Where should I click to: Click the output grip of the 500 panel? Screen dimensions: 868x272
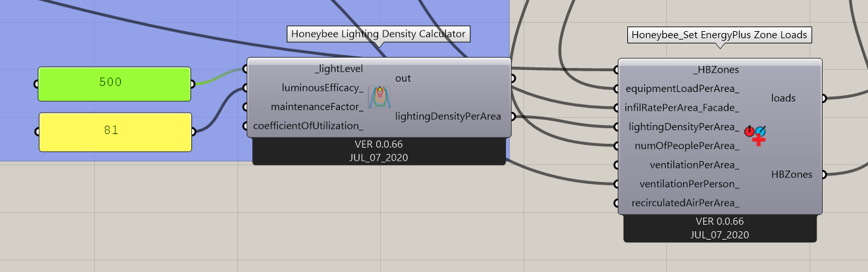[x=192, y=84]
